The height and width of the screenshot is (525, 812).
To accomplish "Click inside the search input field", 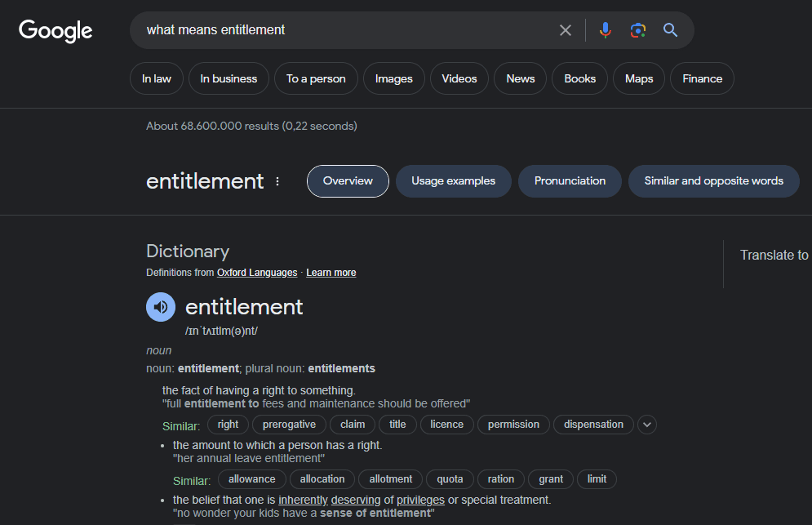I will 343,30.
